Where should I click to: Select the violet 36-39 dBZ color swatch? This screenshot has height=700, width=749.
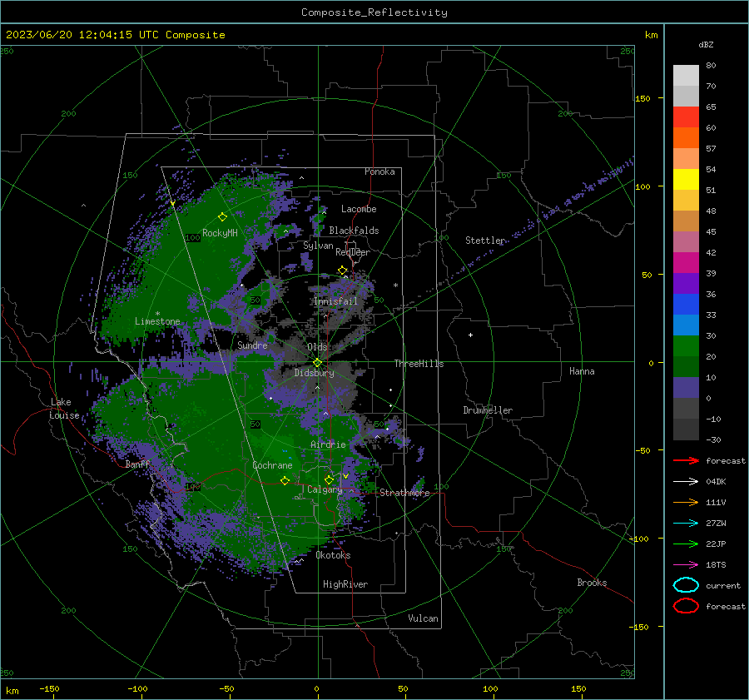tap(686, 283)
